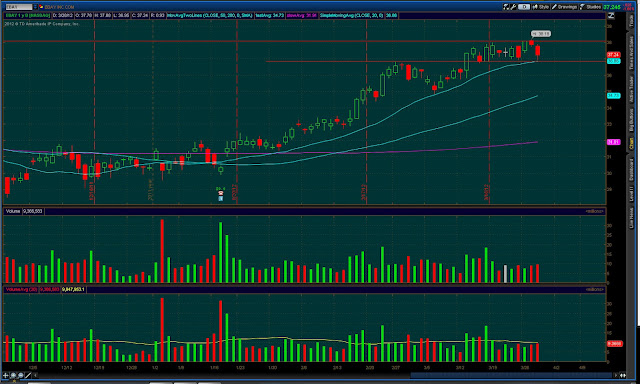Open the Active Trader side tab

pyautogui.click(x=632, y=89)
